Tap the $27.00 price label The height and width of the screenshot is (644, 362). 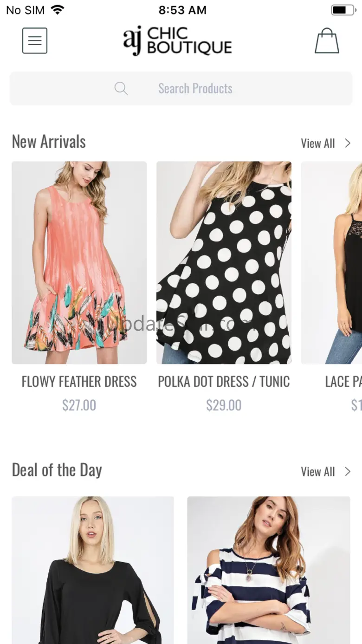(x=79, y=405)
